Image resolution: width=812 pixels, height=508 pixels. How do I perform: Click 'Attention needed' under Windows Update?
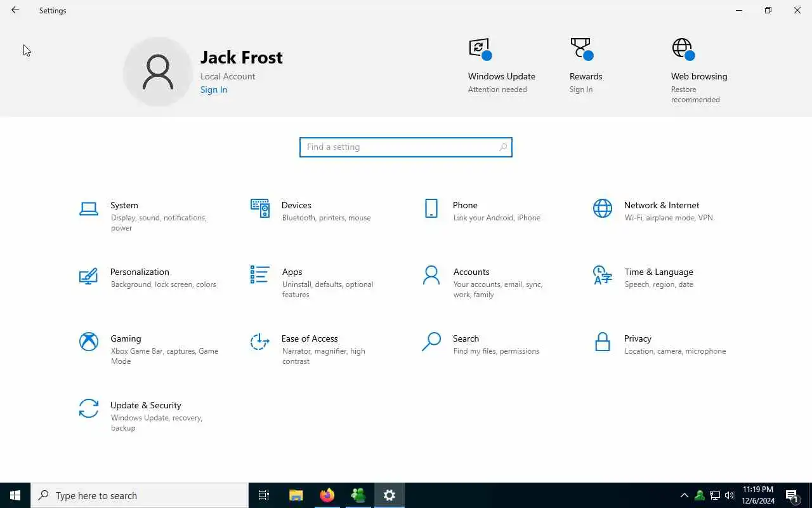pyautogui.click(x=497, y=90)
